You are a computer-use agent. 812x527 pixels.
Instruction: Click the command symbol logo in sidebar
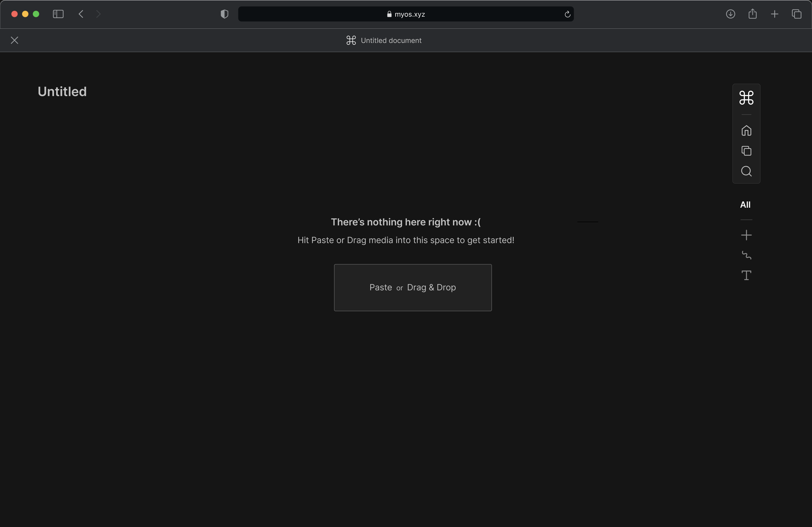tap(746, 98)
